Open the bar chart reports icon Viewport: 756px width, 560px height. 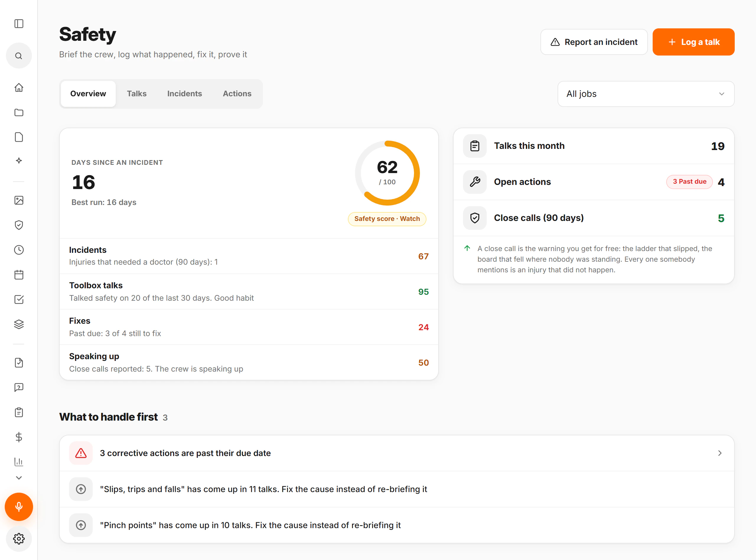click(x=19, y=462)
